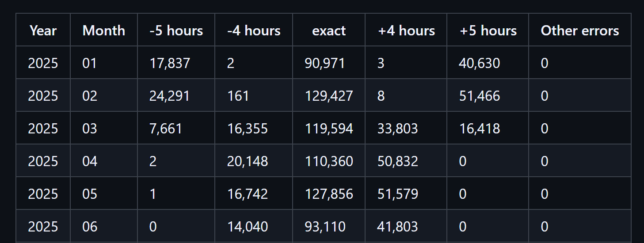This screenshot has height=243, width=644.
Task: Select the value 20,148
Action: click(247, 161)
